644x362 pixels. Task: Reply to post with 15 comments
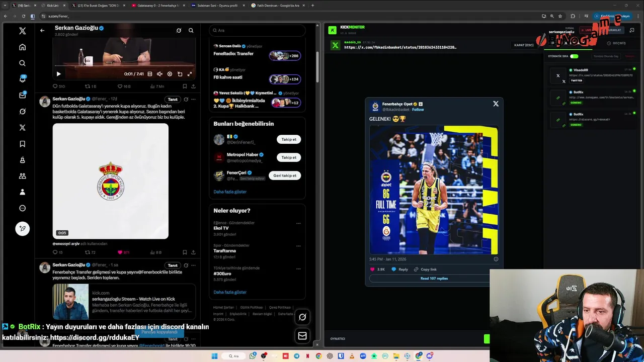58,252
